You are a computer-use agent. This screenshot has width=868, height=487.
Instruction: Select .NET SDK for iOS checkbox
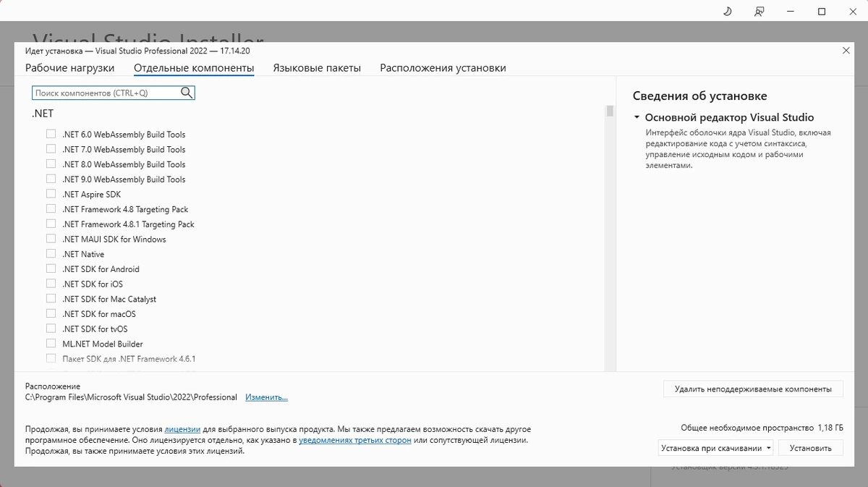(51, 284)
